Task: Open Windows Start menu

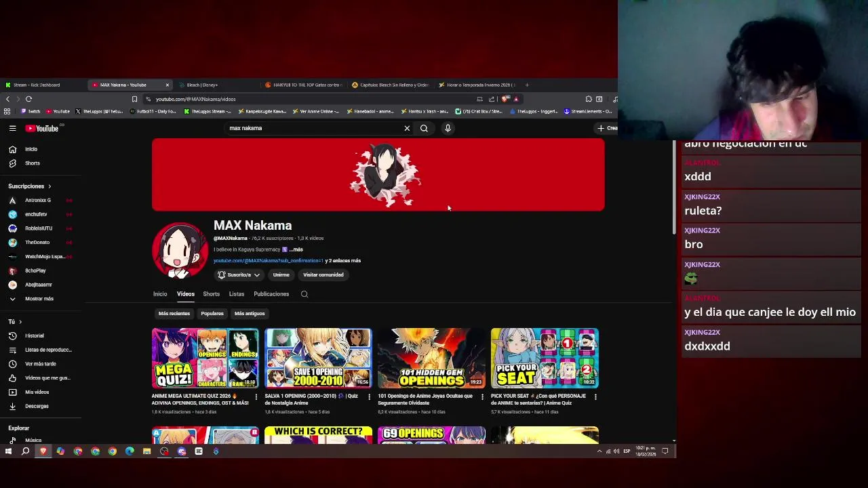Action: 8,451
